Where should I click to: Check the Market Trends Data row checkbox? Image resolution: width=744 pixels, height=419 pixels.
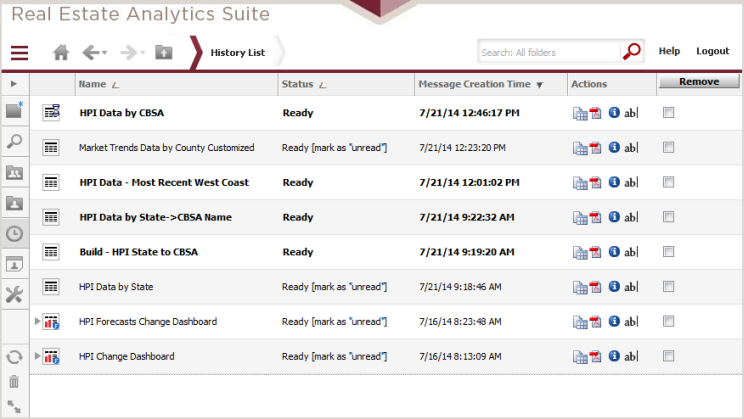point(669,148)
